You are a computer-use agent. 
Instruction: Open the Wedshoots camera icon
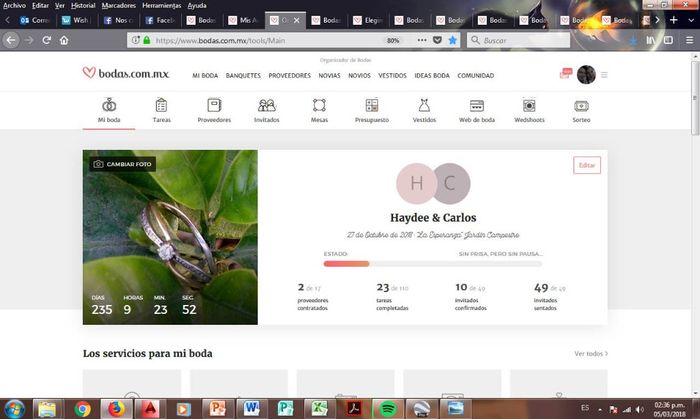click(x=529, y=105)
